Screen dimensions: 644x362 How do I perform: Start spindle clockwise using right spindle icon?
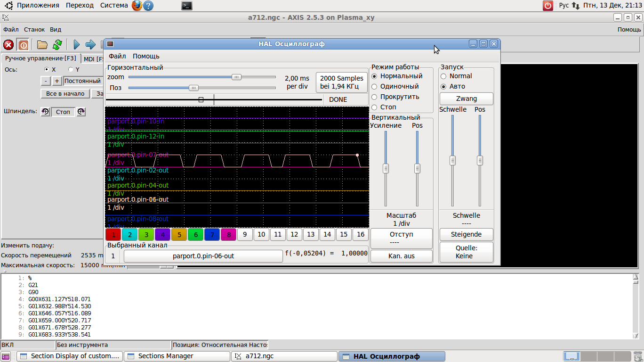click(x=81, y=112)
